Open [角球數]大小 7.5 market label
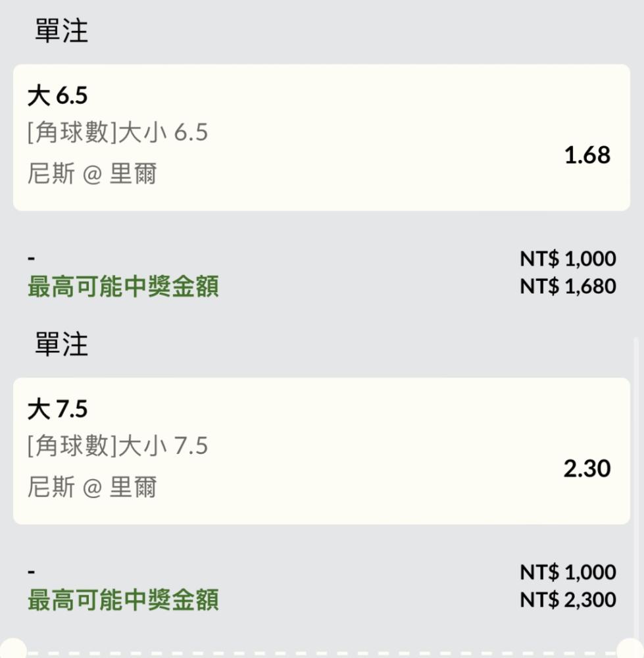 pyautogui.click(x=118, y=445)
